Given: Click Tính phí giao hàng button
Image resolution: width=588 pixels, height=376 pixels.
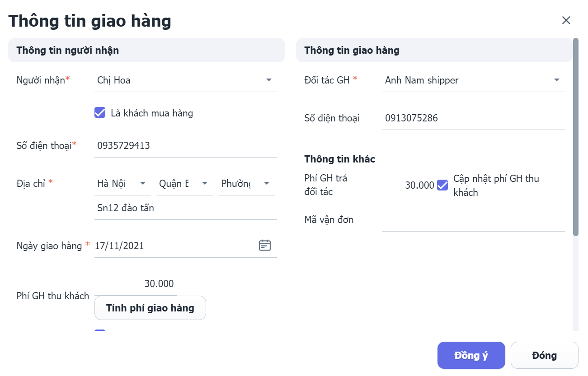Looking at the screenshot, I should click(x=150, y=308).
